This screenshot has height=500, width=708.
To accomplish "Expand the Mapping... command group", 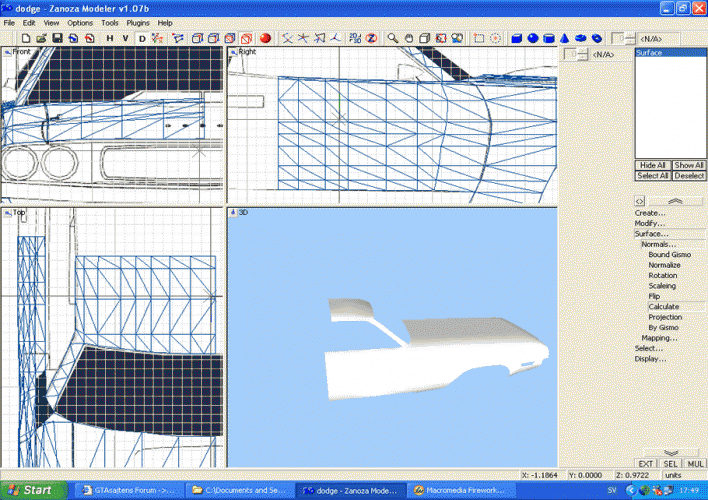I will click(657, 338).
